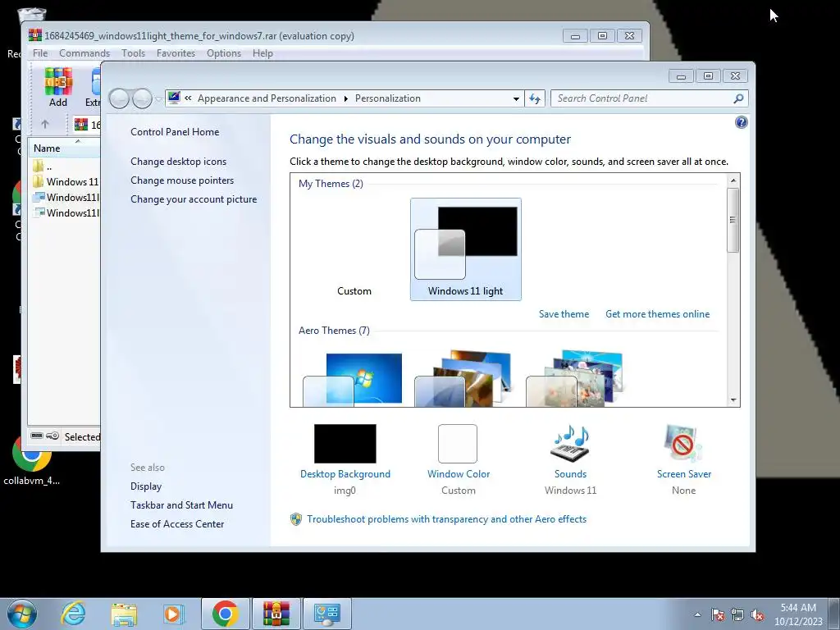Open the collabvm Chrome desktop shortcut
This screenshot has height=630, width=840.
tap(32, 459)
